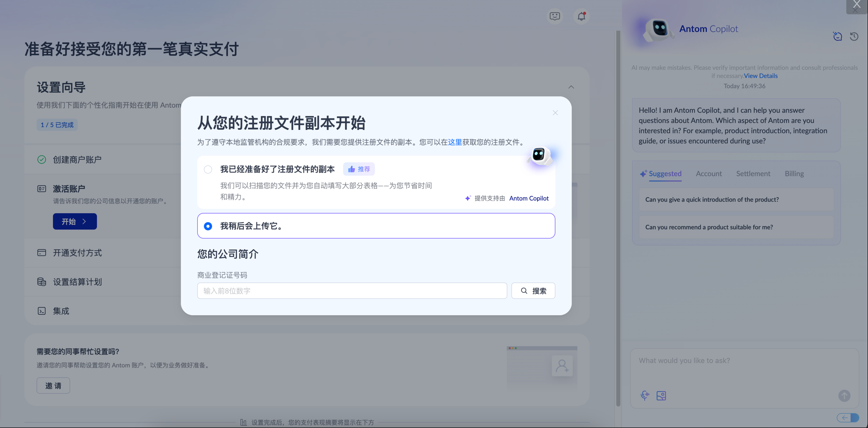Select 我稍后会上传它 radio option
Screen dimensions: 868x428
point(208,226)
